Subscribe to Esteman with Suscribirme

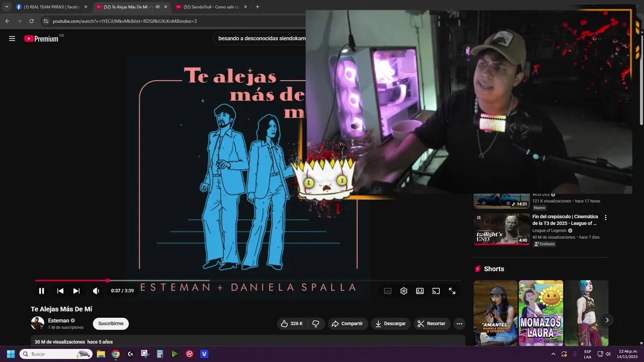pos(111,324)
